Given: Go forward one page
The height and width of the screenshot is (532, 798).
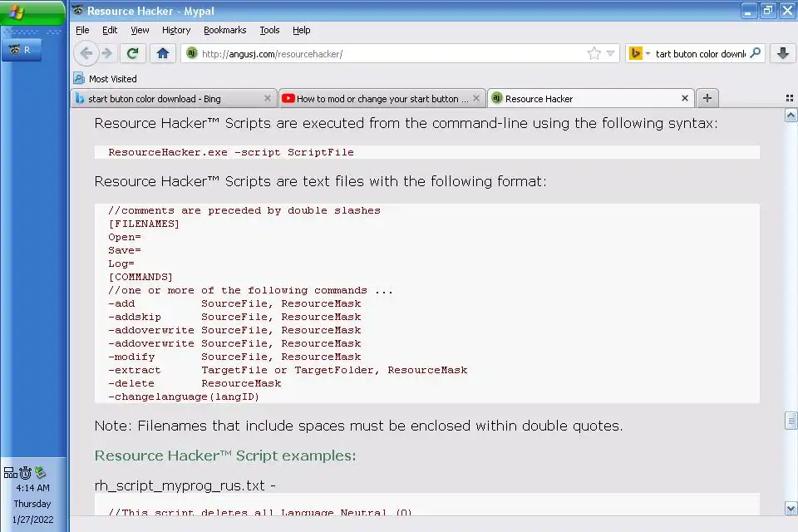Looking at the screenshot, I should (x=107, y=53).
